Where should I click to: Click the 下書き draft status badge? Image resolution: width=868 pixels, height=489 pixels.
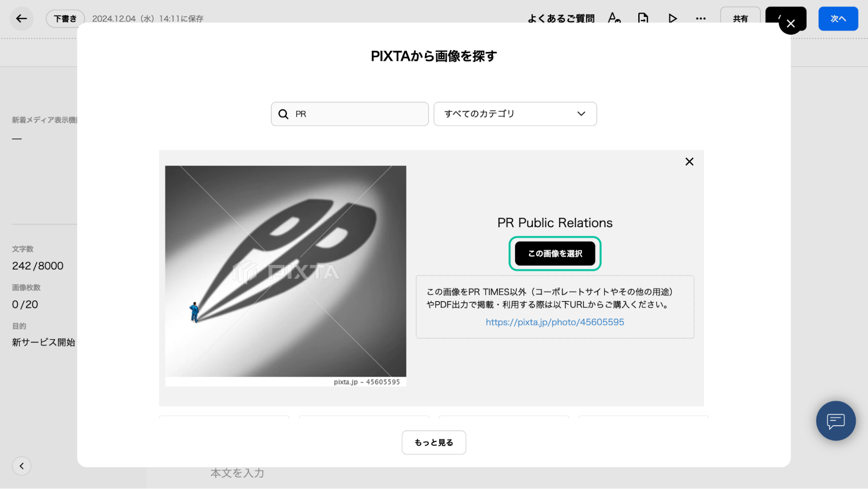pyautogui.click(x=65, y=18)
